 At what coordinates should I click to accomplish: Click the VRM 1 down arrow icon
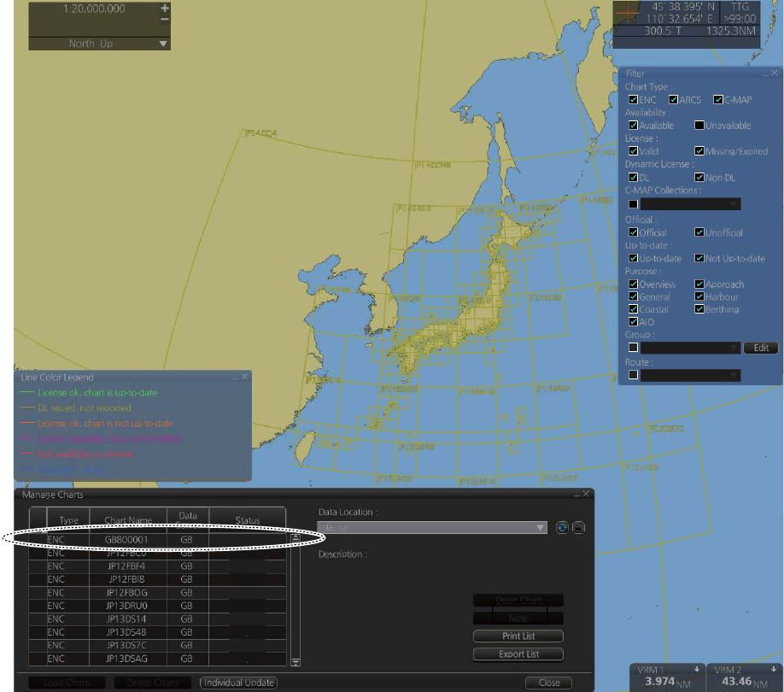coord(697,669)
